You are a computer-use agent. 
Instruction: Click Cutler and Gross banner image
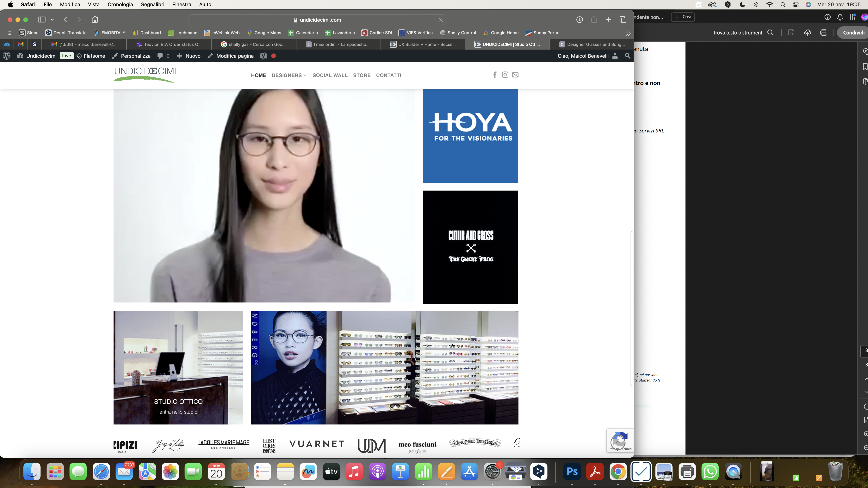point(470,247)
